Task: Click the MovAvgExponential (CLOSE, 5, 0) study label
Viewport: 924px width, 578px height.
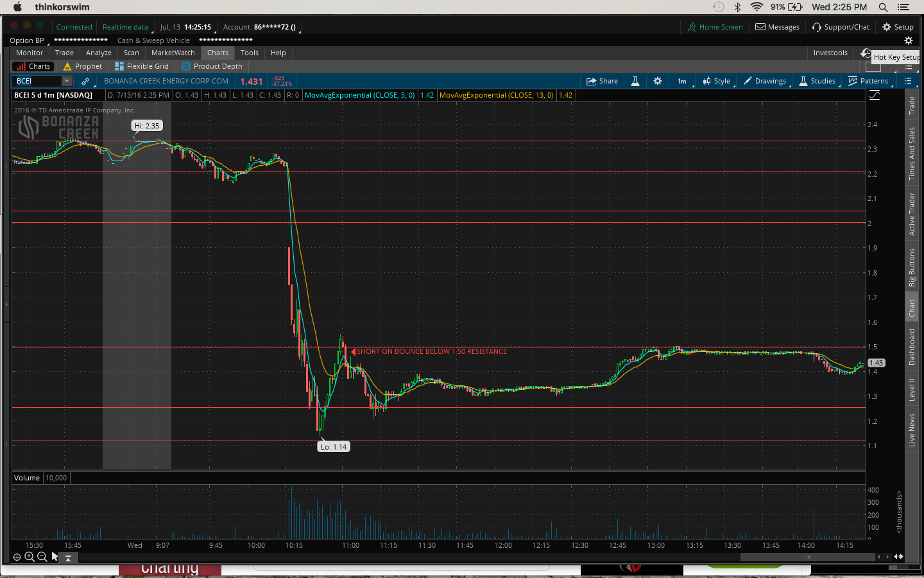Action: click(359, 95)
